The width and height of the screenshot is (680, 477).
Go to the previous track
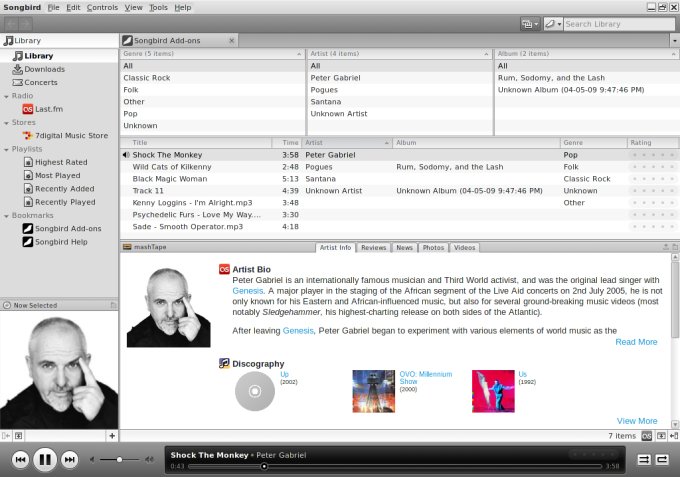(x=20, y=460)
